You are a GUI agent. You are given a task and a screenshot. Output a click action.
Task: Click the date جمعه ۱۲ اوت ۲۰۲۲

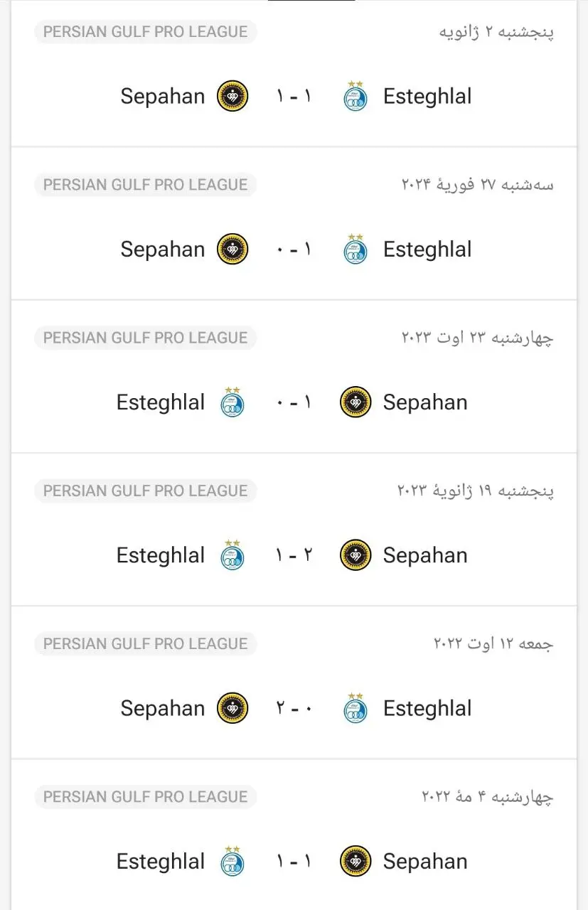point(493,643)
